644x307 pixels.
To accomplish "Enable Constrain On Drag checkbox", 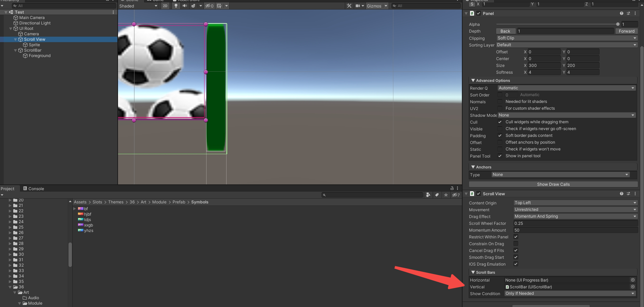I will tap(516, 243).
